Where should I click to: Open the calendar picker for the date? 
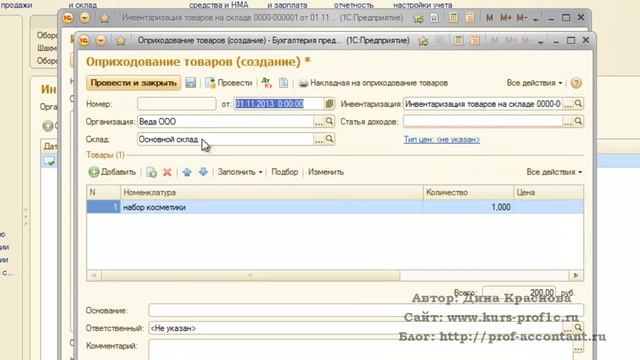[329, 104]
